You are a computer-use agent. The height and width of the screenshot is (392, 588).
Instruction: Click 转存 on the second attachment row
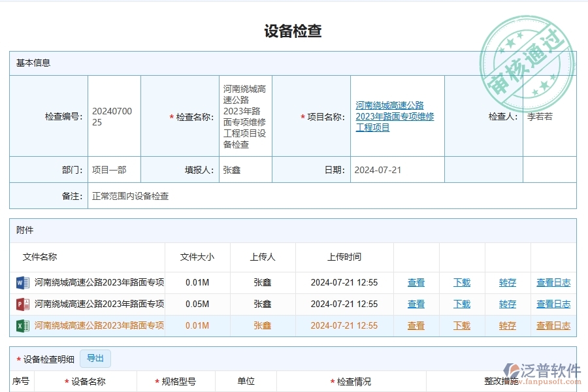coord(508,304)
